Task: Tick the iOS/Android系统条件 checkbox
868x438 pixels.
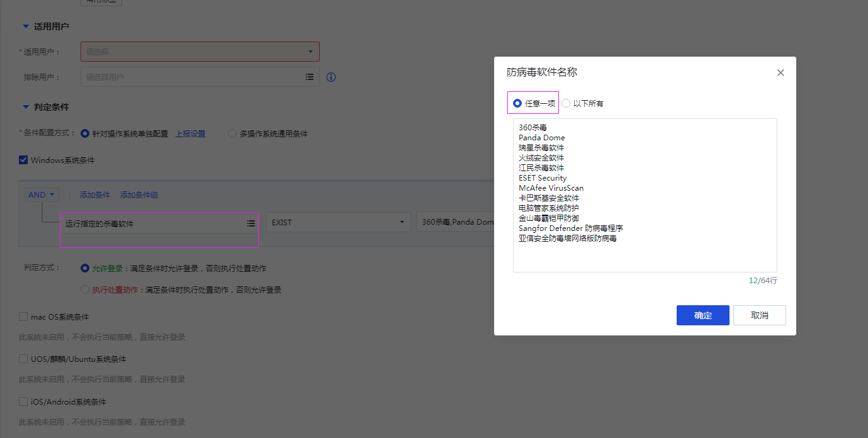Action: [23, 401]
